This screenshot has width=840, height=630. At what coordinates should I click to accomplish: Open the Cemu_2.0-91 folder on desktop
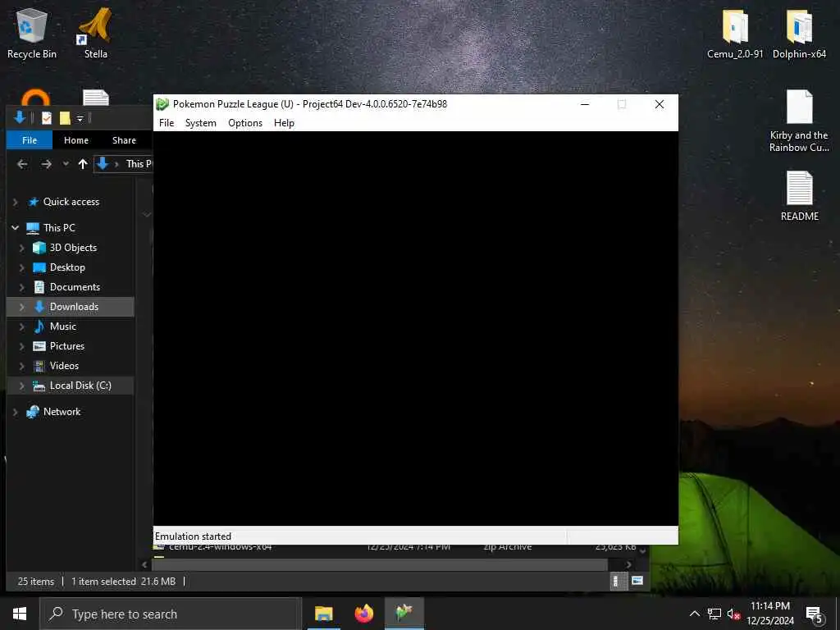[735, 32]
